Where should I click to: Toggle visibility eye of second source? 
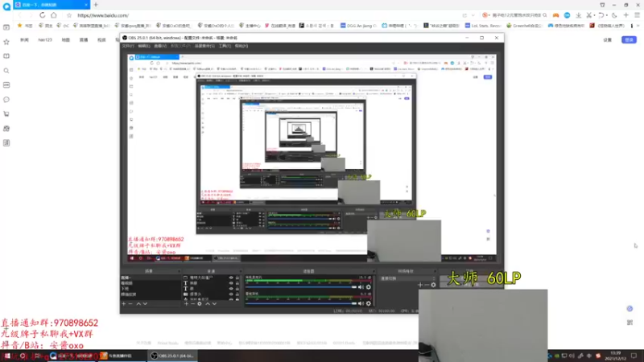point(231,283)
